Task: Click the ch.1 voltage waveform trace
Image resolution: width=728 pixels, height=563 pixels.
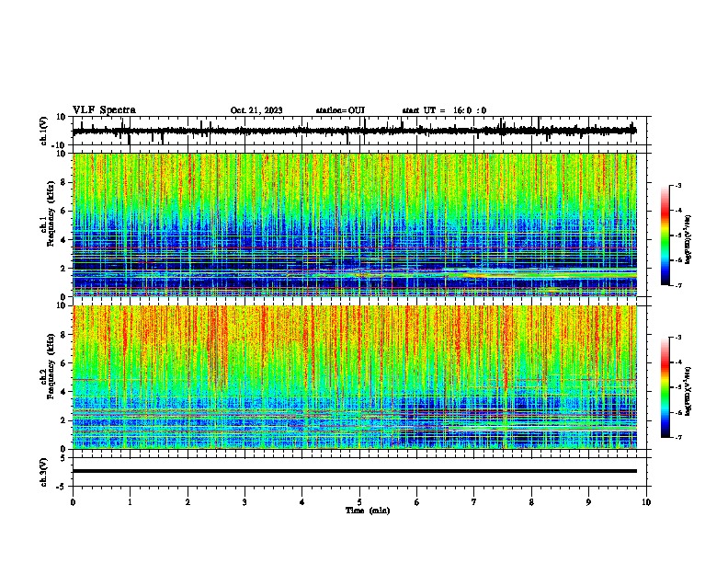Action: tap(354, 131)
